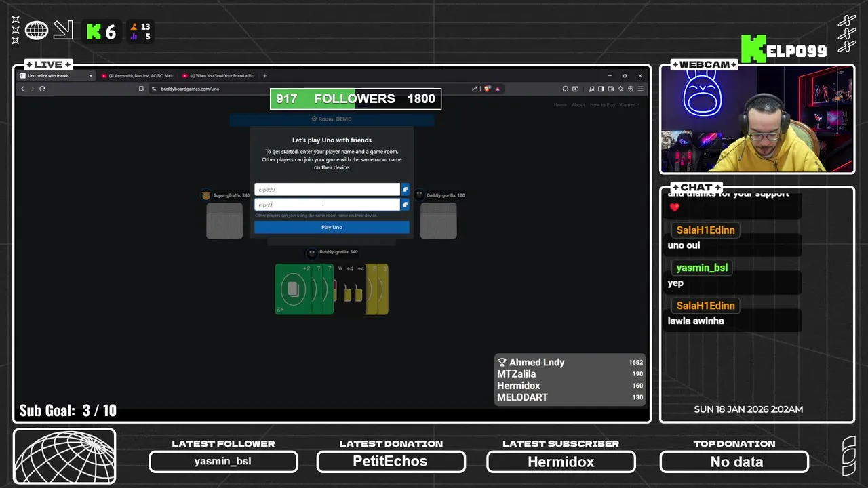Click the Bubbly-gorilla player avatar
This screenshot has width=868, height=488.
[x=312, y=253]
